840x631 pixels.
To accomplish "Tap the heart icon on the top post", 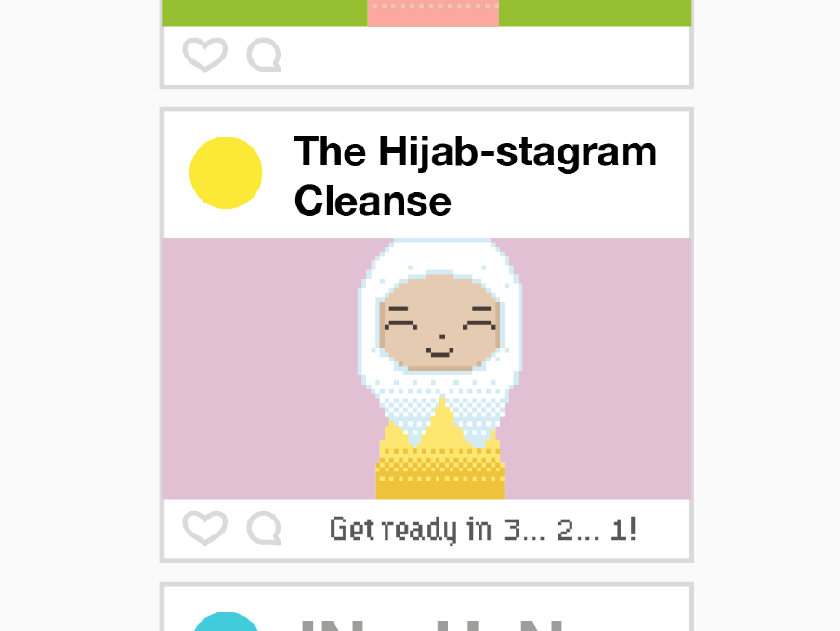I will pos(205,54).
